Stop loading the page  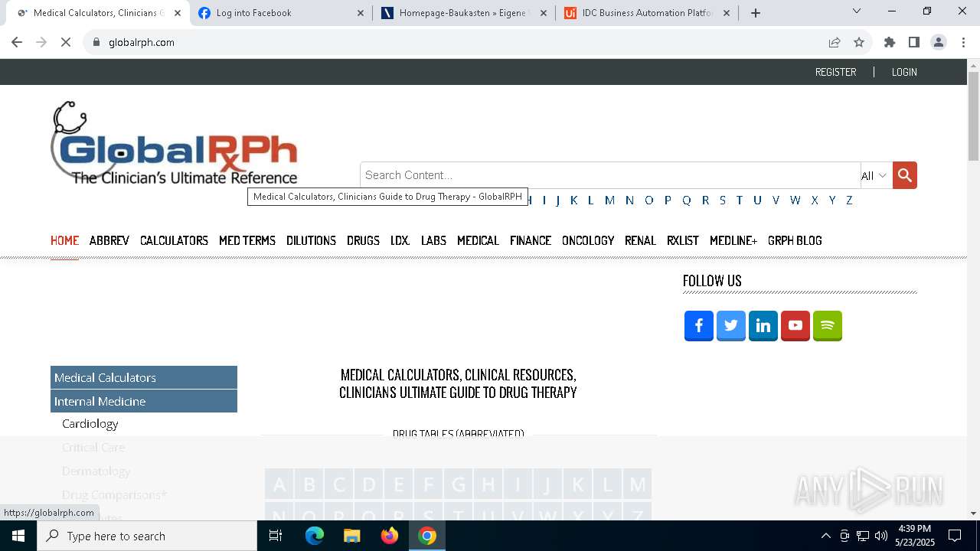(x=66, y=42)
